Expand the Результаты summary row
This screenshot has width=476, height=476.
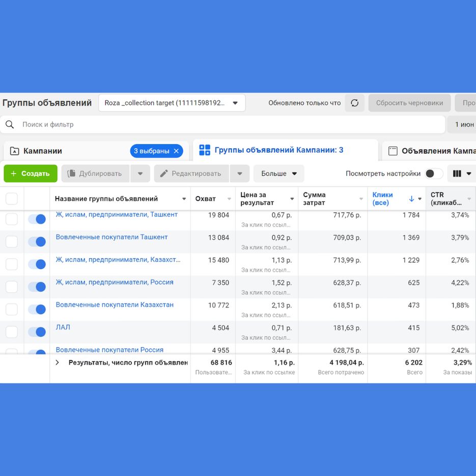[57, 362]
